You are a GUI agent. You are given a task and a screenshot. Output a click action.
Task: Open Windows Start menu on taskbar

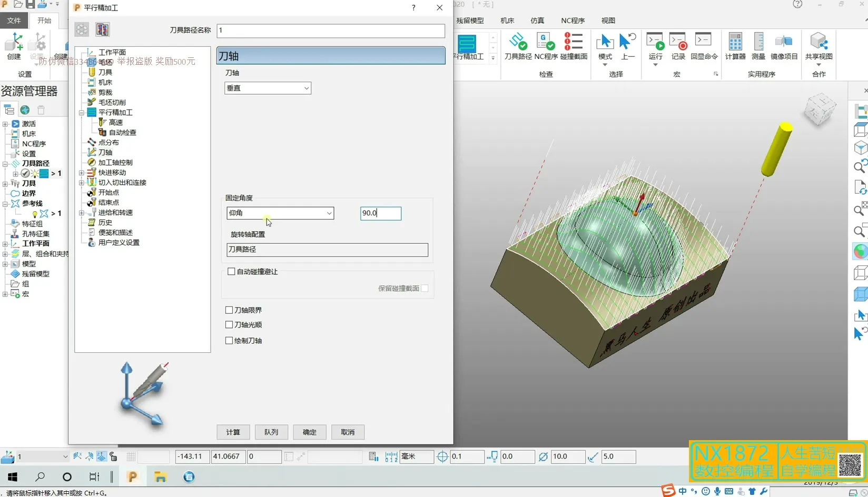click(13, 477)
